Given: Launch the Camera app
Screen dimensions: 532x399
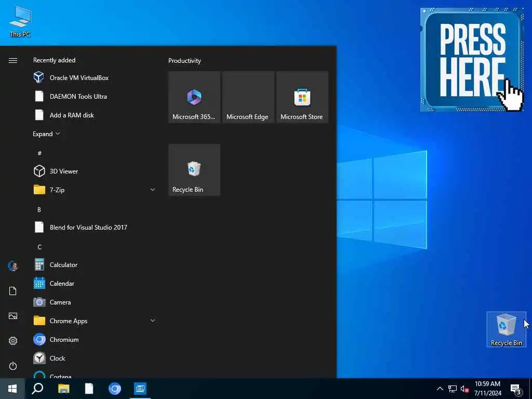Looking at the screenshot, I should (95, 302).
